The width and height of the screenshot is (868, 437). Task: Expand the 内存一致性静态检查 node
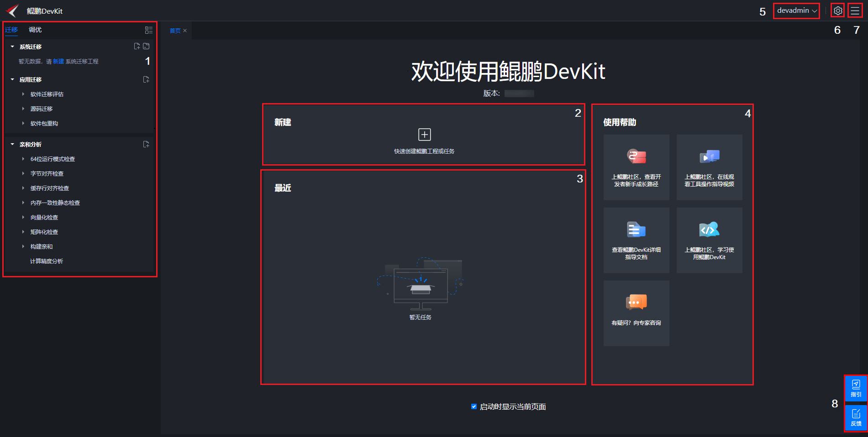pos(23,203)
